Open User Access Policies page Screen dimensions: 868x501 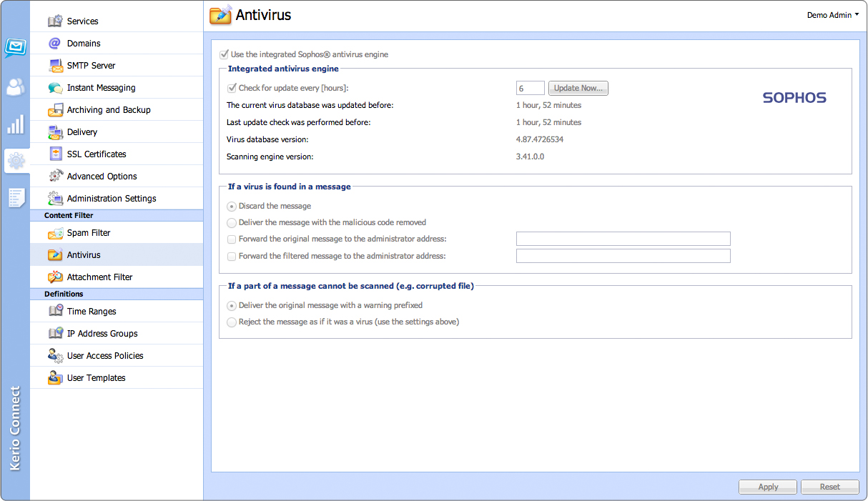point(117,356)
